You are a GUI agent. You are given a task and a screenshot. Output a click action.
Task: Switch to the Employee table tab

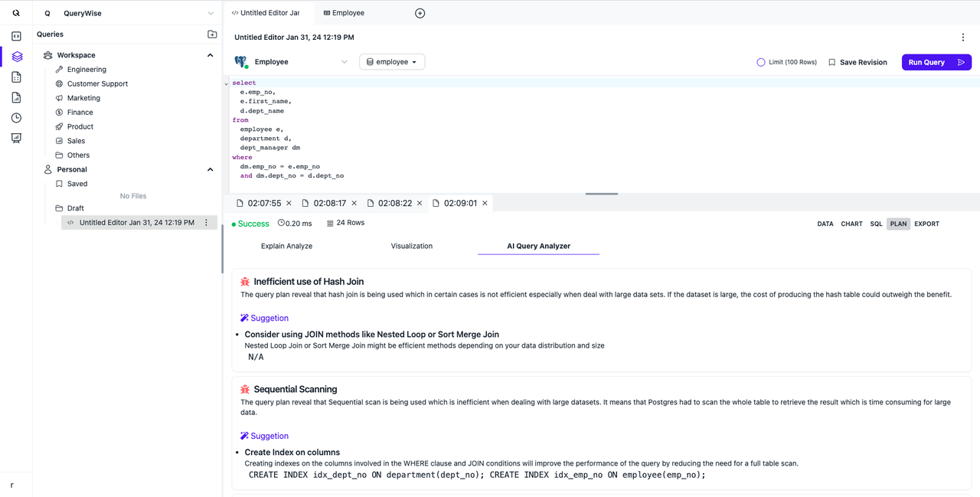point(344,13)
